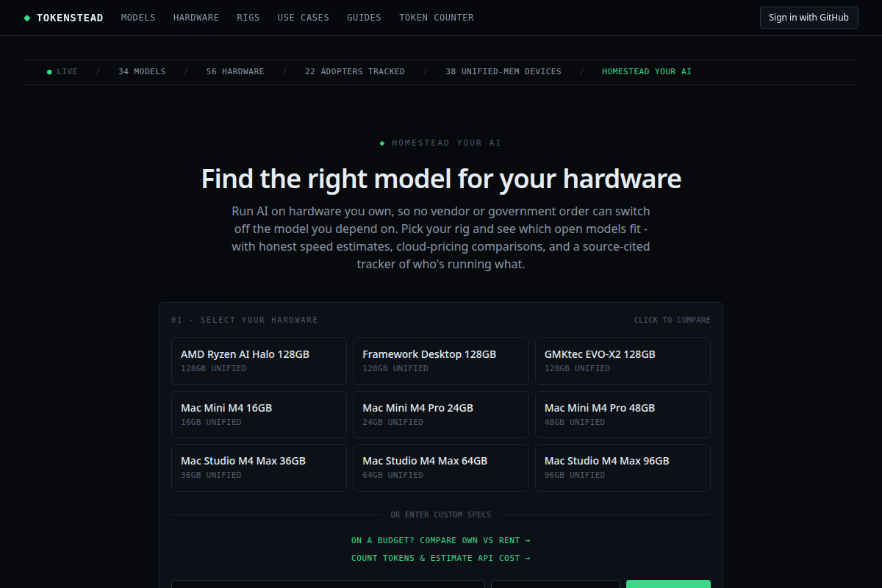Choose the Mac Mini M4 Pro 24GB card
This screenshot has width=882, height=588.
click(x=441, y=415)
